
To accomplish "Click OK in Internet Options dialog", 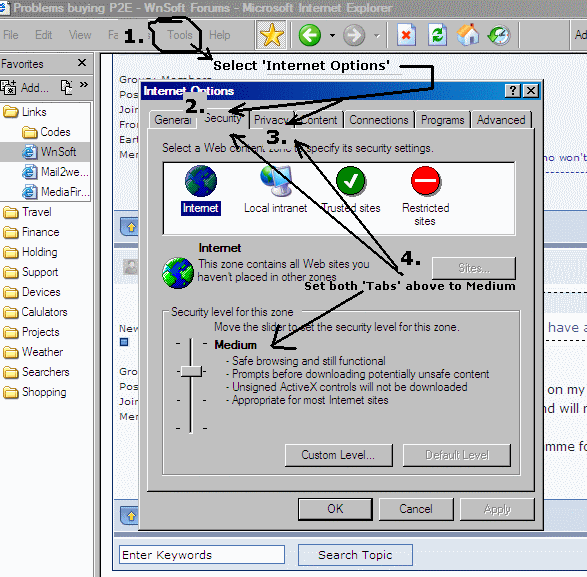I will 335,509.
